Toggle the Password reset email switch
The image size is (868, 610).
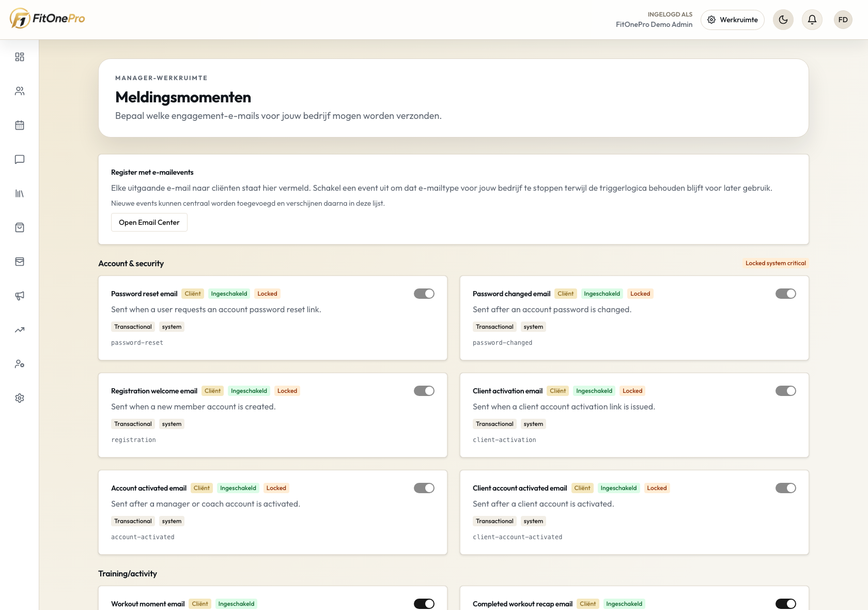[424, 294]
